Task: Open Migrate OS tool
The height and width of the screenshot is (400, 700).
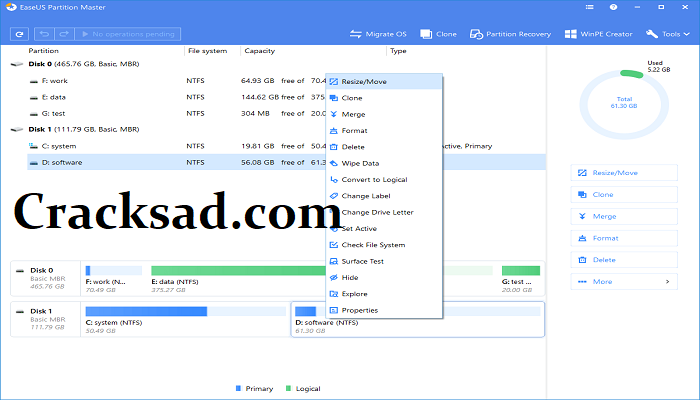Action: point(378,34)
